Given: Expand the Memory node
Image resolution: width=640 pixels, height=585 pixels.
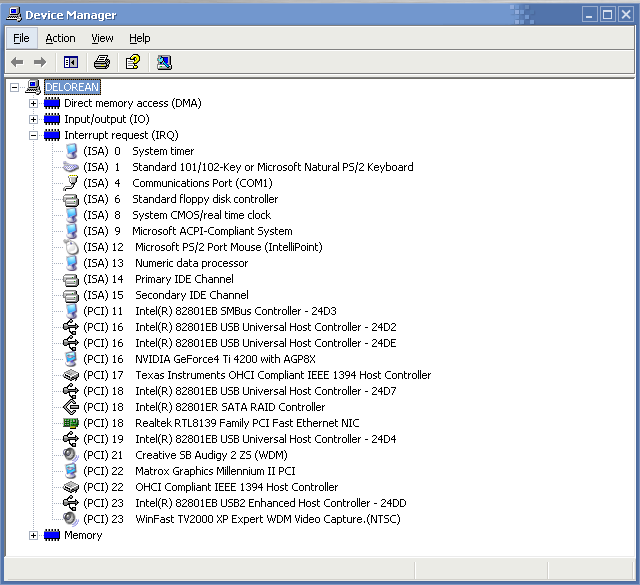Looking at the screenshot, I should [33, 535].
